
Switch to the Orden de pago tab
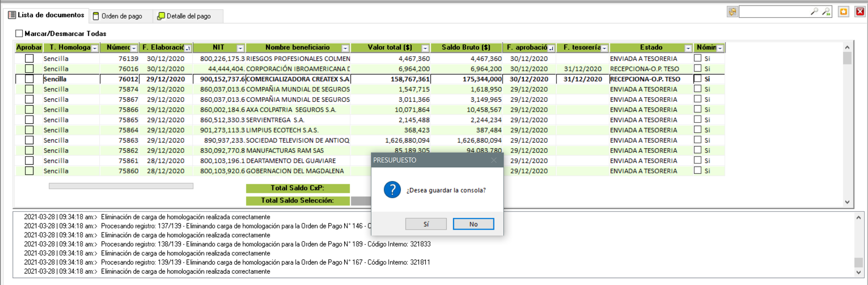121,16
